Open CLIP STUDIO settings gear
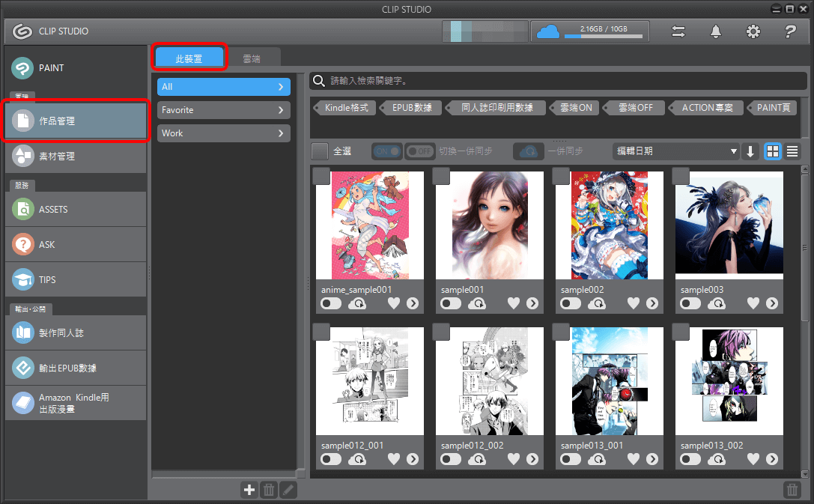The width and height of the screenshot is (814, 504). click(753, 31)
